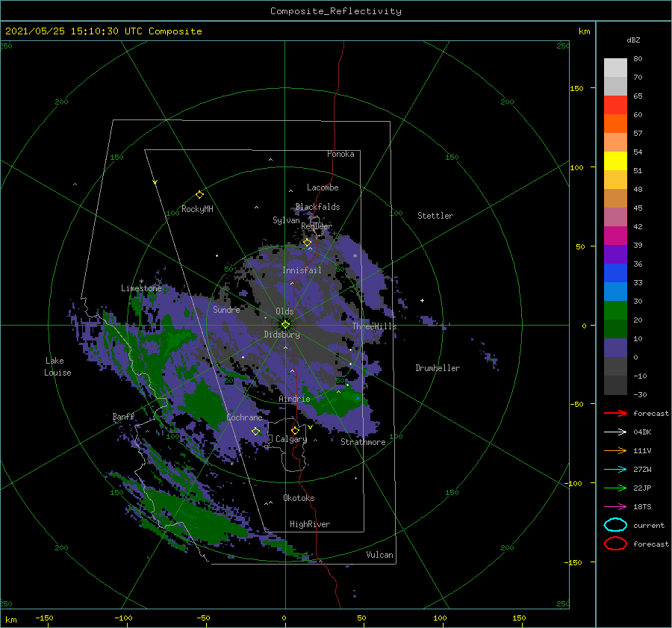The height and width of the screenshot is (628, 672).
Task: Click the orange swatch between 60 and 57 dBZ
Action: click(x=615, y=124)
